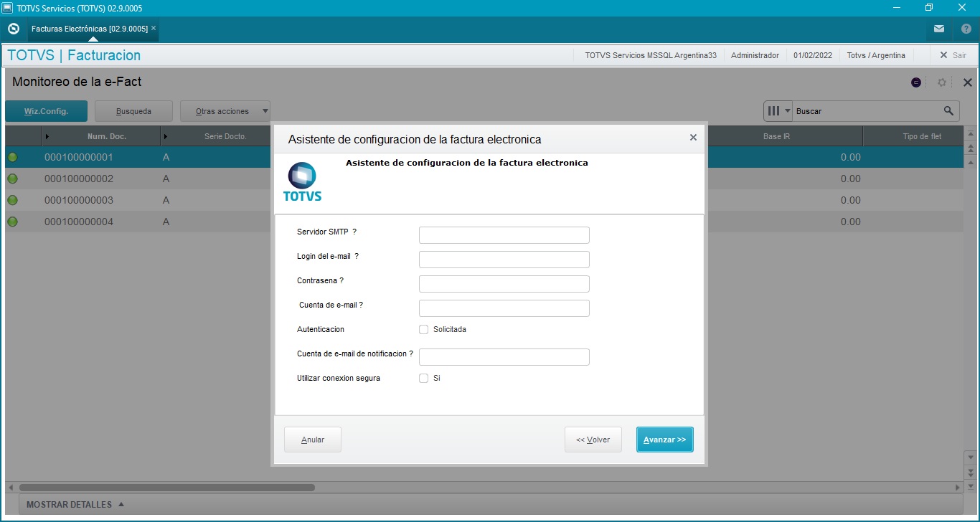Click the Buscar search field
Image resolution: width=980 pixels, height=522 pixels.
(x=867, y=111)
